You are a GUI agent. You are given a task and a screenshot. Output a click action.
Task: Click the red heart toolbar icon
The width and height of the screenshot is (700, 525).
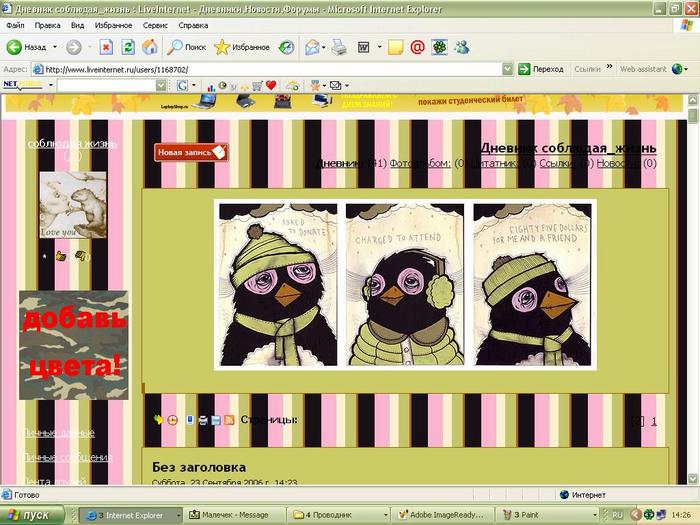click(x=271, y=85)
